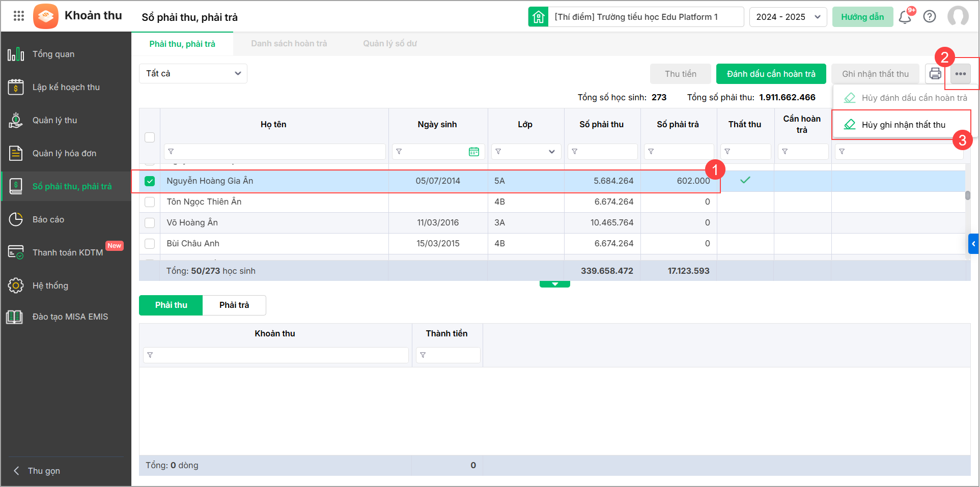
Task: Click the notification bell icon
Action: tap(905, 17)
